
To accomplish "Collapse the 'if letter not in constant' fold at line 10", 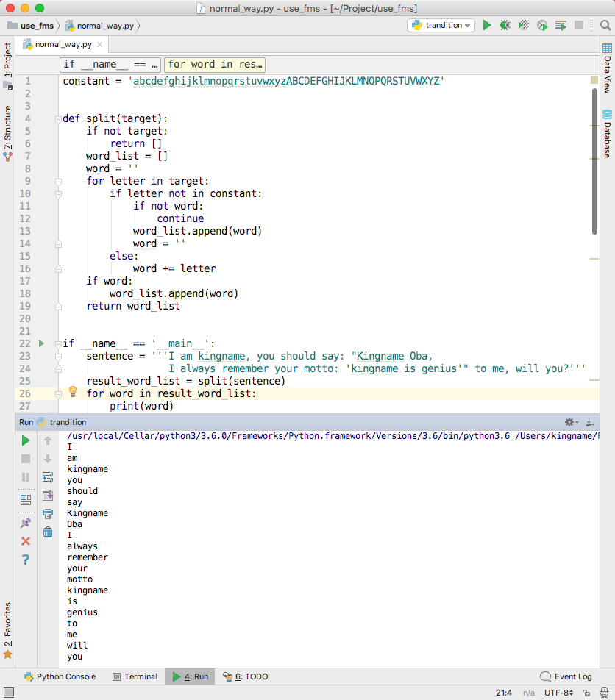I will 58,194.
